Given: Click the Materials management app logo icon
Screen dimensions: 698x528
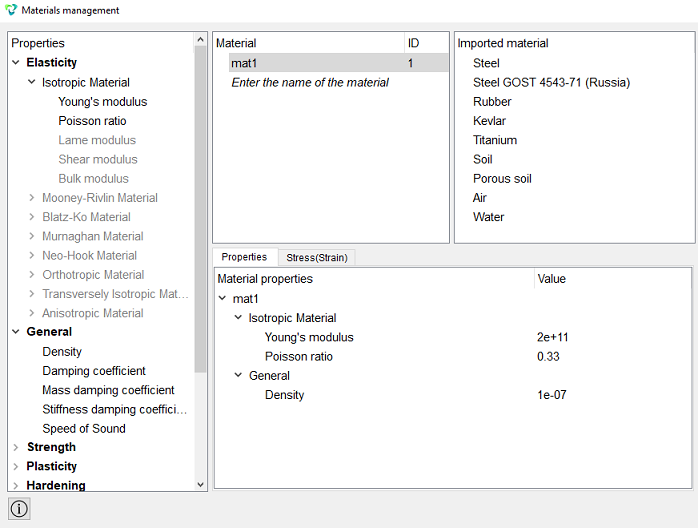Looking at the screenshot, I should coord(10,10).
